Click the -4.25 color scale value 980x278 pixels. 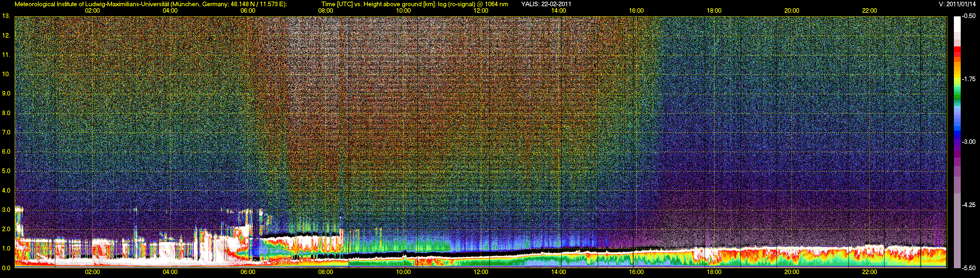pyautogui.click(x=969, y=205)
